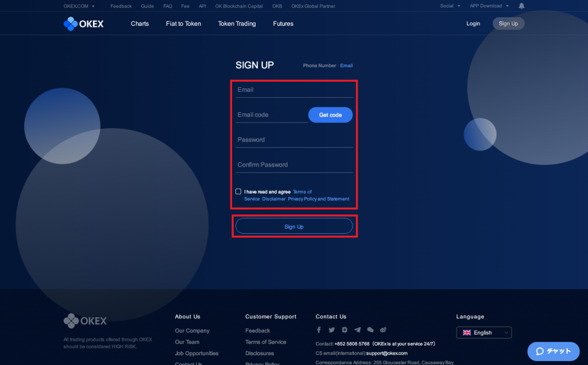Open Disclosures in the footer
Viewport: 588px width, 365px height.
[260, 354]
